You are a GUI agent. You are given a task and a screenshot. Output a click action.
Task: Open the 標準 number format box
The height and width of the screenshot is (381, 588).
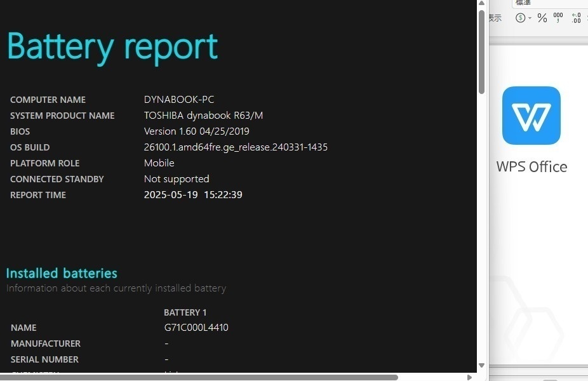(550, 3)
